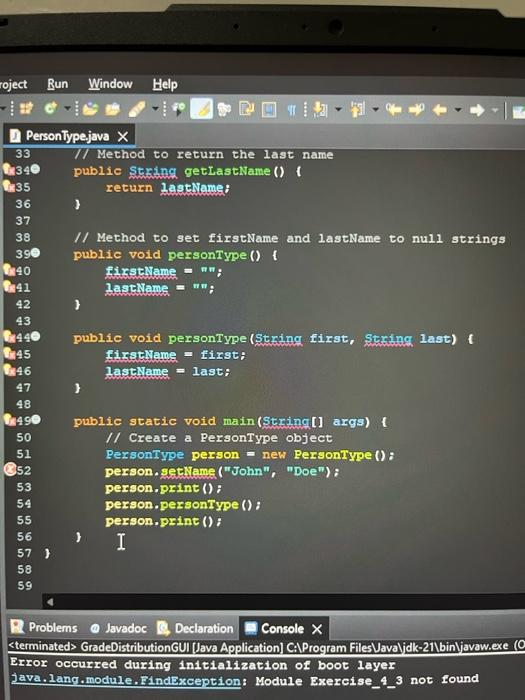Open the Run menu

pyautogui.click(x=58, y=84)
